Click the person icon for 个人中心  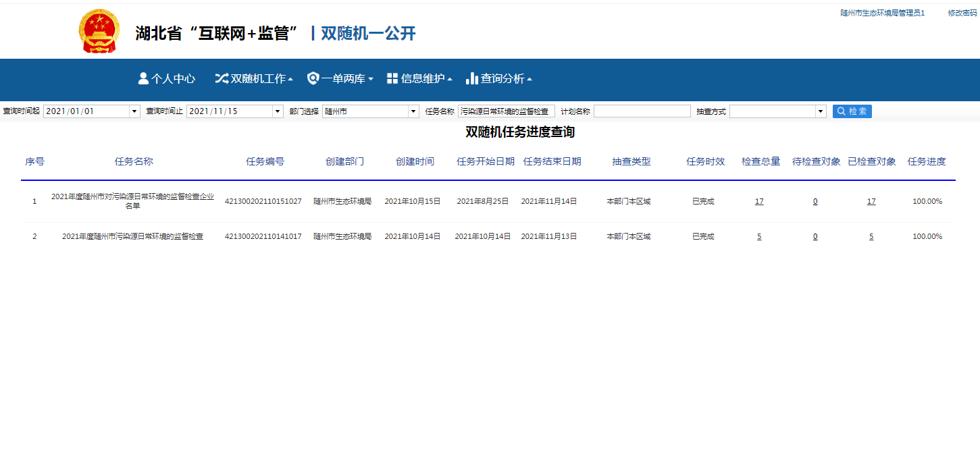coord(143,78)
